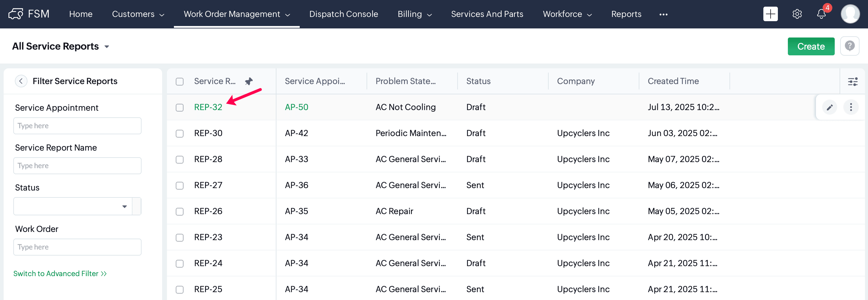Expand the Customers menu
Image resolution: width=868 pixels, height=300 pixels.
tap(138, 14)
